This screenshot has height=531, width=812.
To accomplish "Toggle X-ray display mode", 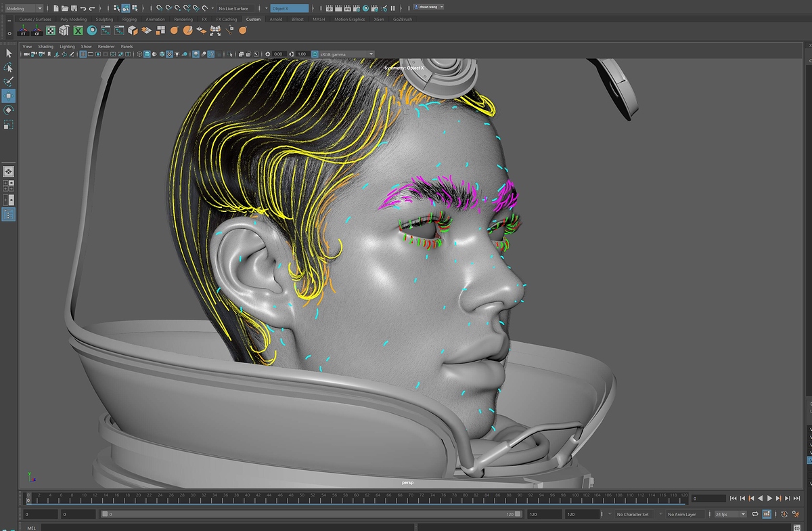I will click(241, 54).
